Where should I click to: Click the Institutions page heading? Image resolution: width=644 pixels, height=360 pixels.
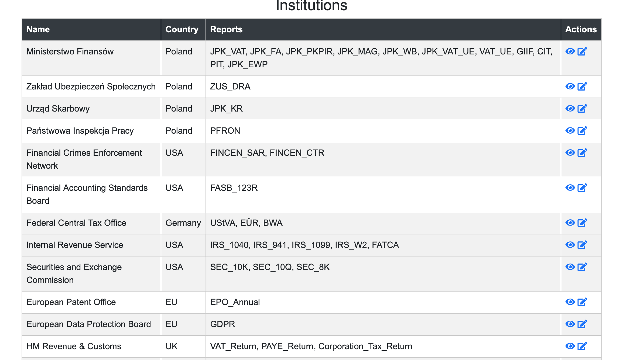[311, 6]
